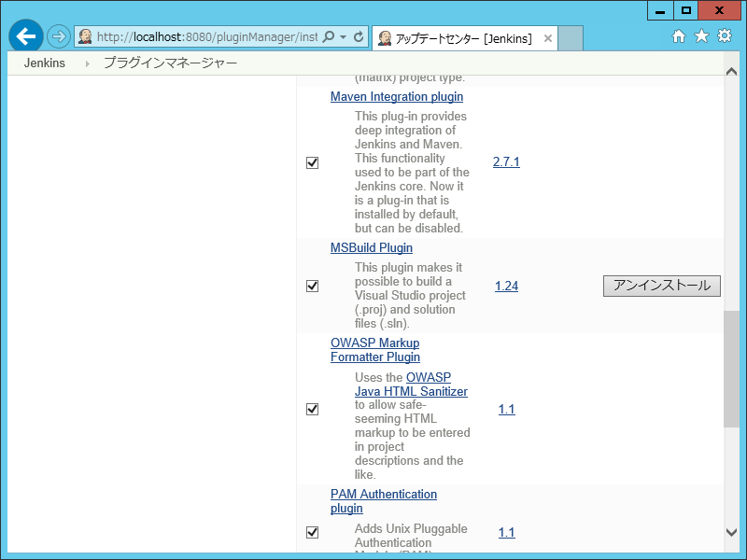
Task: Open browser Tools gear icon
Action: pyautogui.click(x=725, y=36)
